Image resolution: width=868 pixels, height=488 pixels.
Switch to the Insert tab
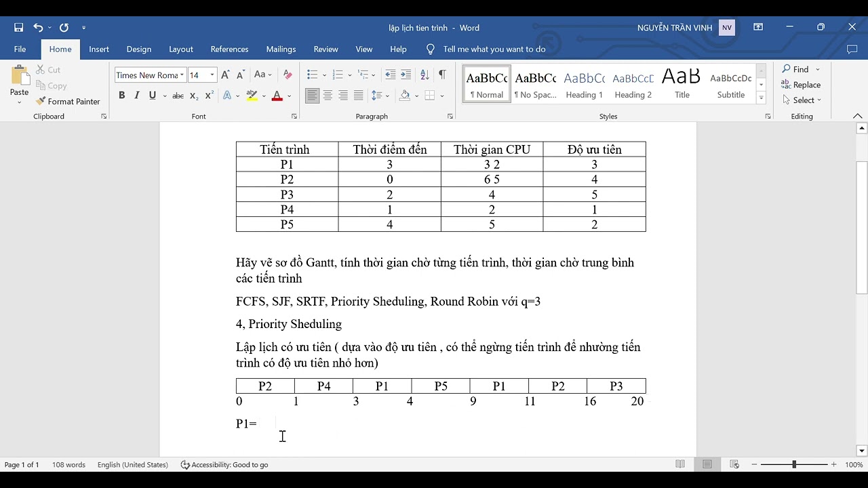click(x=99, y=49)
